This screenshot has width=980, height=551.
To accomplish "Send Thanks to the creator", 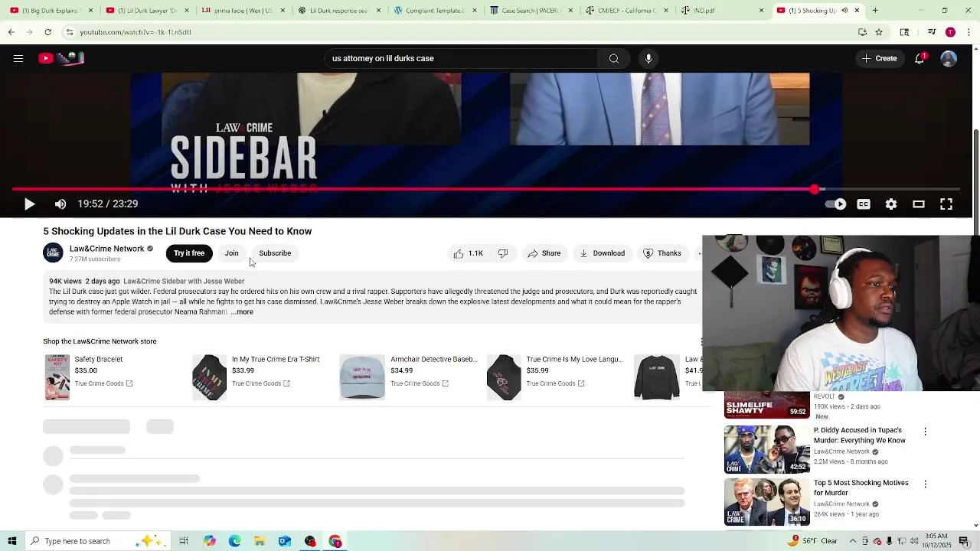I will pos(662,253).
